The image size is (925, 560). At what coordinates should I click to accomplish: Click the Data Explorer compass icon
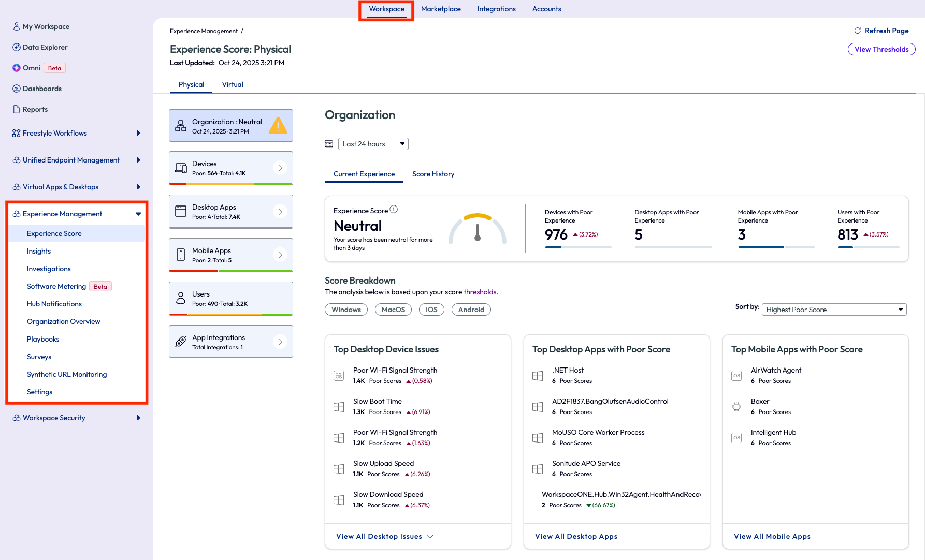pyautogui.click(x=17, y=47)
